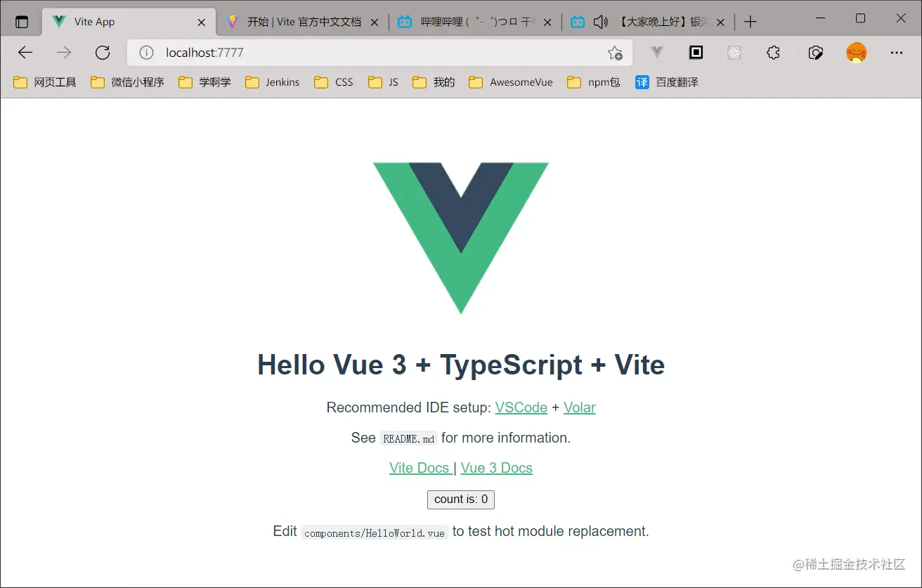Click the square-frame extension icon
922x588 pixels.
(696, 53)
